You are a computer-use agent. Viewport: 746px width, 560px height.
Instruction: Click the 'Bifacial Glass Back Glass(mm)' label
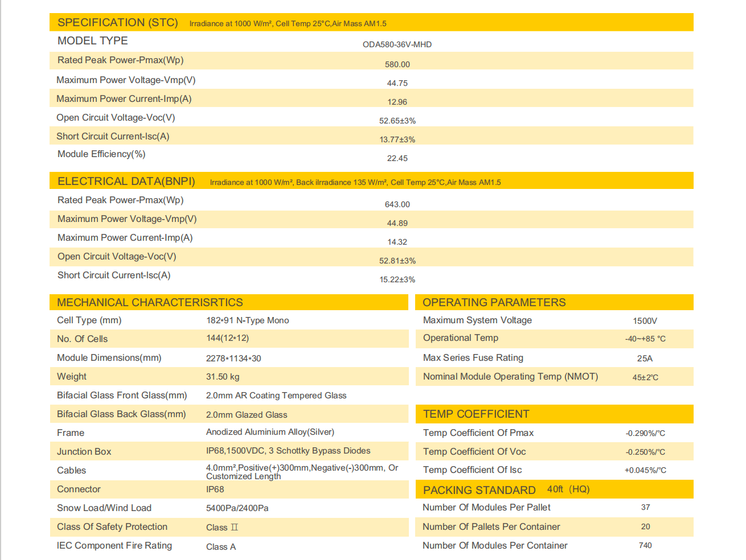[121, 414]
